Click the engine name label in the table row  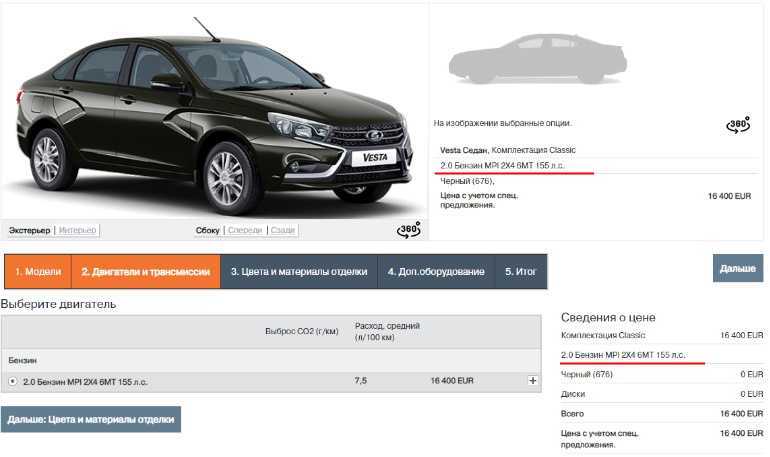(x=85, y=381)
